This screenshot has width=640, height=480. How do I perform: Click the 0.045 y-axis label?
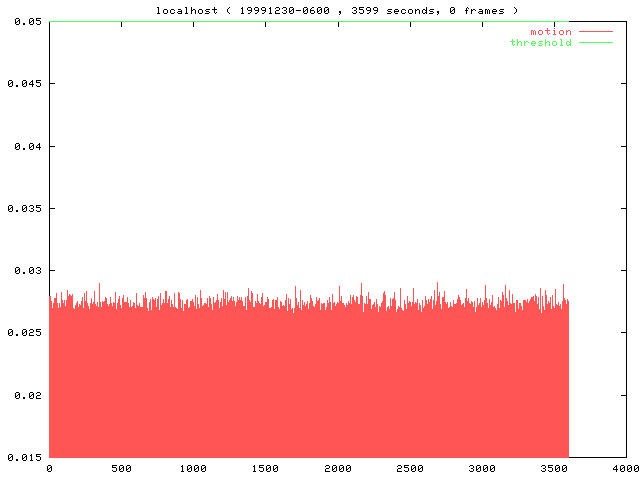pos(17,83)
